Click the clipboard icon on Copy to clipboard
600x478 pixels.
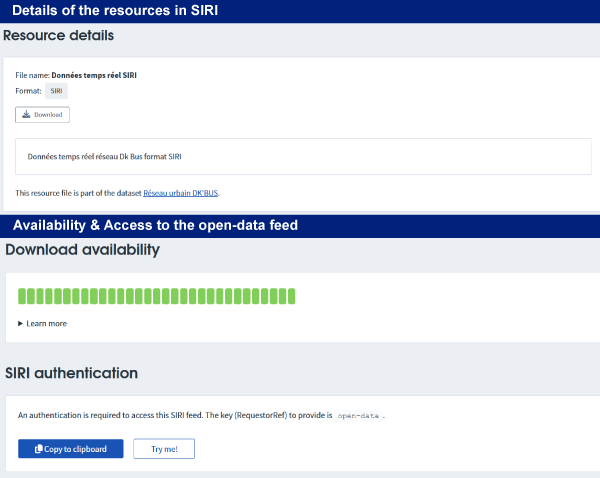click(x=38, y=449)
